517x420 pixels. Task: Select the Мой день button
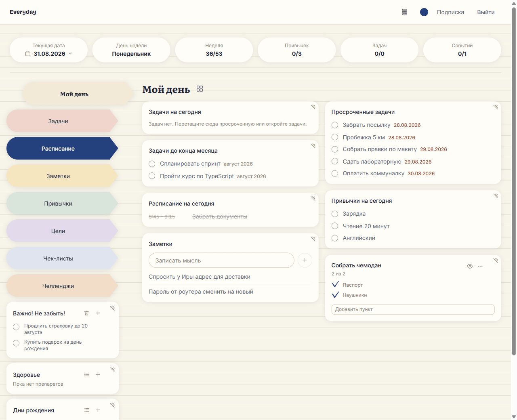click(78, 94)
